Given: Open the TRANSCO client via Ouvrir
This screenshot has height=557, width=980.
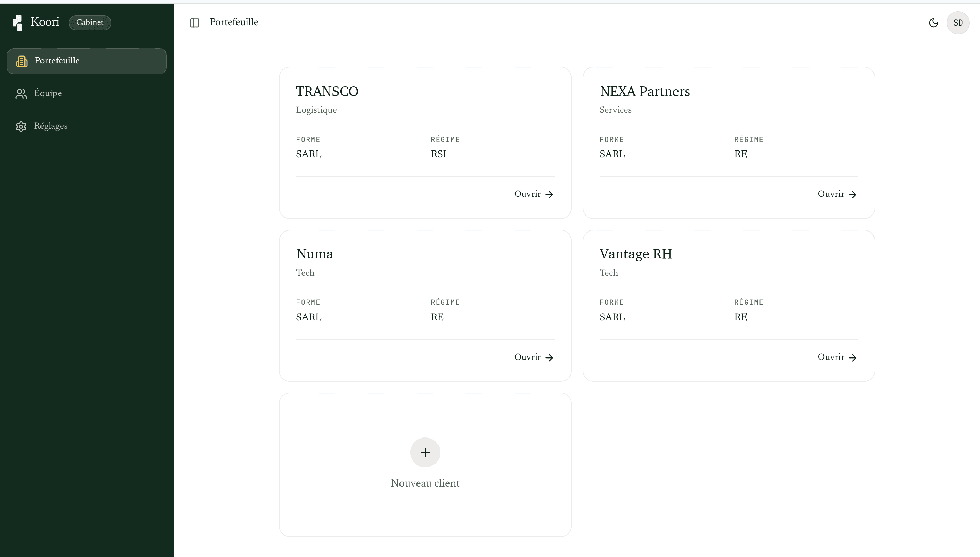Looking at the screenshot, I should [534, 194].
